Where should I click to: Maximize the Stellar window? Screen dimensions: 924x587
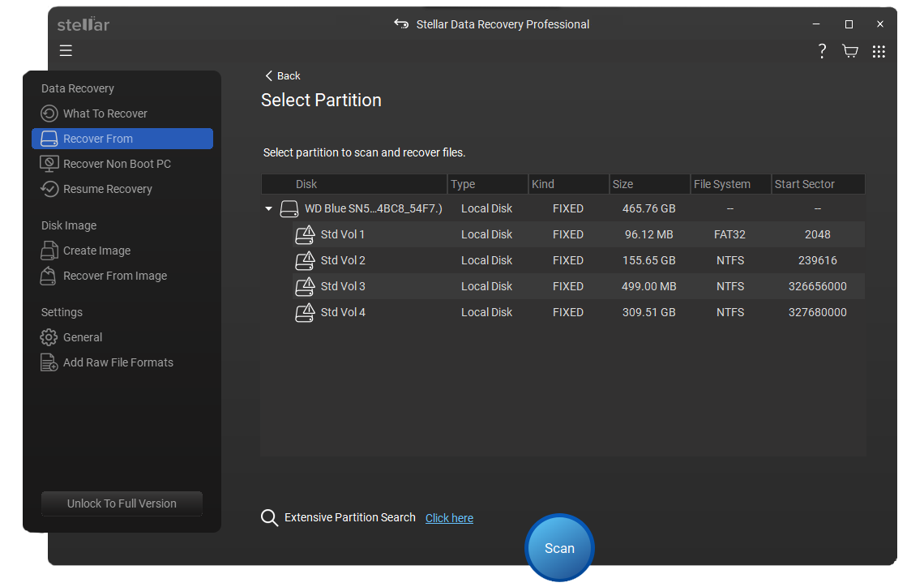tap(849, 24)
